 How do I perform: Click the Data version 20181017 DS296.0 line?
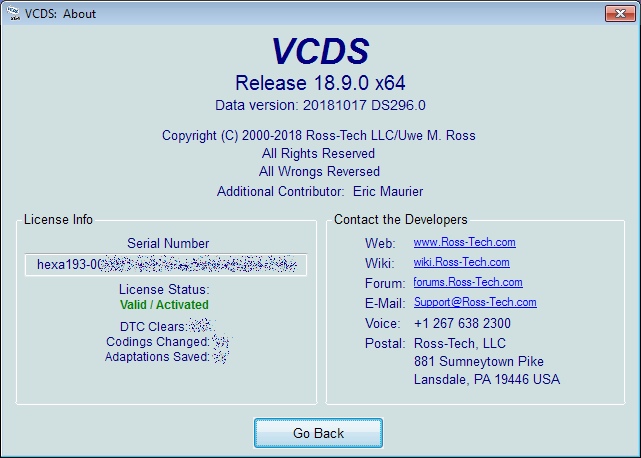(x=320, y=105)
